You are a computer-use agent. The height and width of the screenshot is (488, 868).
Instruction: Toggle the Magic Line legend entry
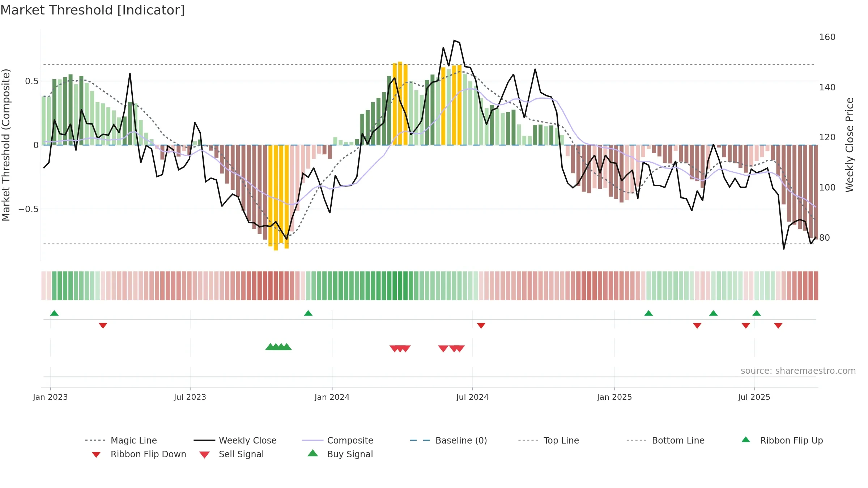pos(121,440)
